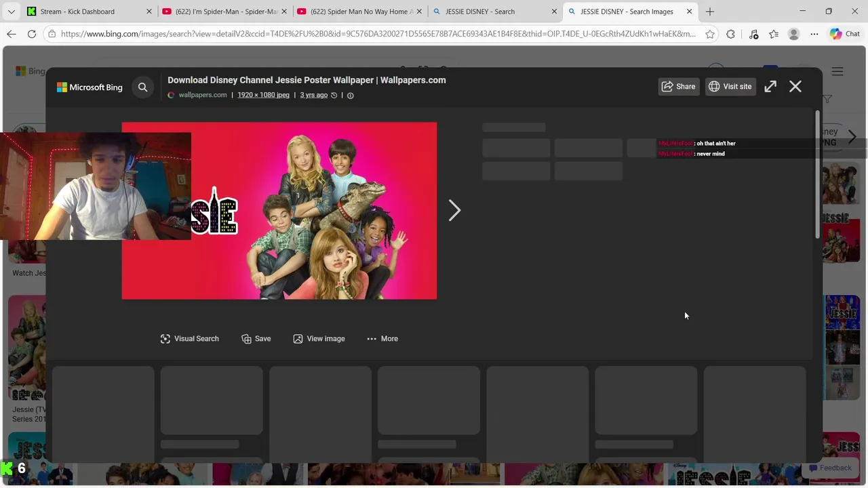Viewport: 868px width, 488px height.
Task: Click the image overlay scrollbar
Action: pyautogui.click(x=817, y=174)
